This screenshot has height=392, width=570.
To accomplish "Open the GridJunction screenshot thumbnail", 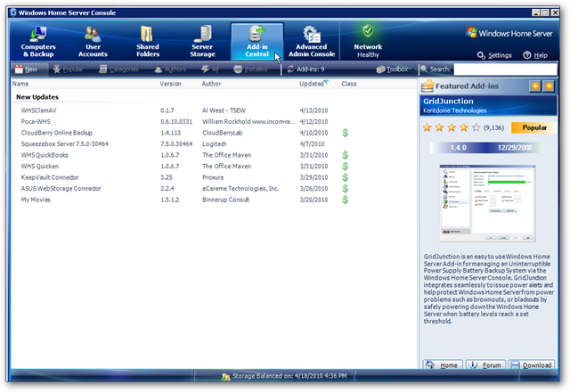I will 487,203.
